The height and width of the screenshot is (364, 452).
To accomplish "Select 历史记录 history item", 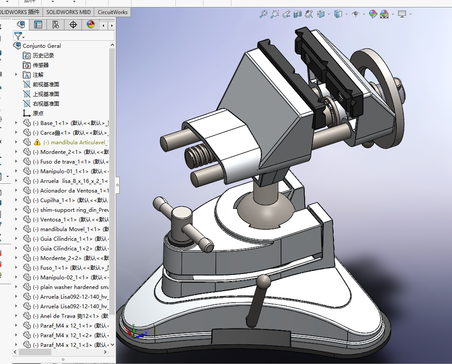I will pos(43,55).
